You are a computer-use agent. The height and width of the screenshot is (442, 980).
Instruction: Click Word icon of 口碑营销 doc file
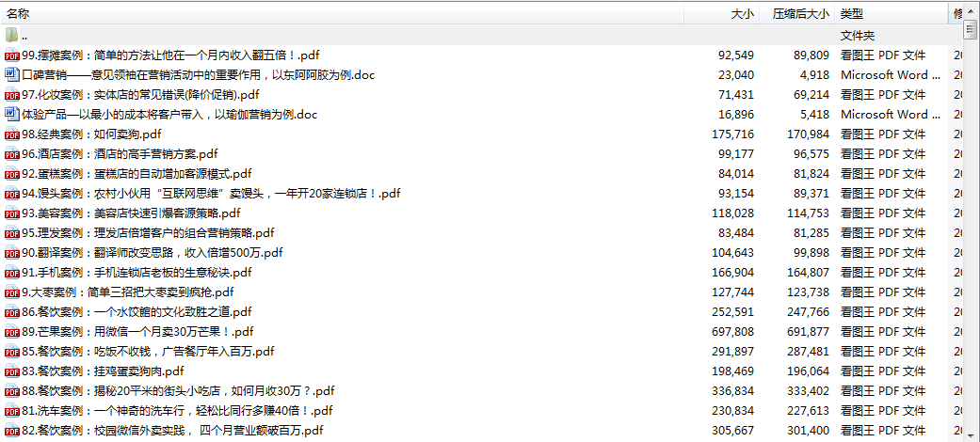[x=11, y=75]
